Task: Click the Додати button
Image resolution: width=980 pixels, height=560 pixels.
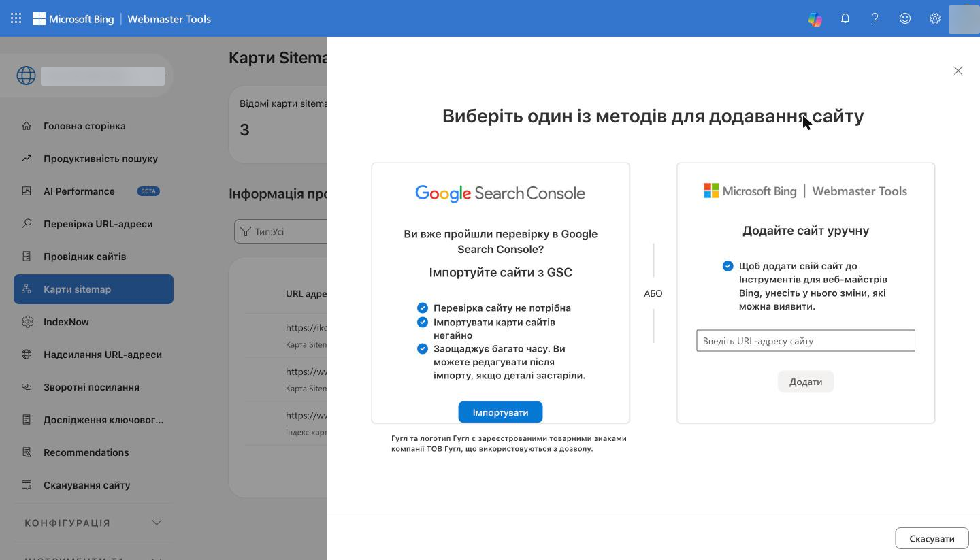Action: tap(806, 382)
